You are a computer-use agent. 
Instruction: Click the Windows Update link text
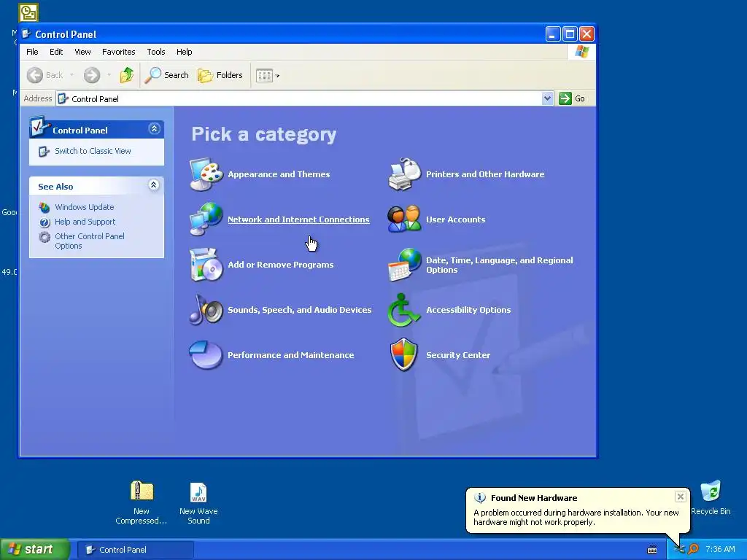point(85,207)
